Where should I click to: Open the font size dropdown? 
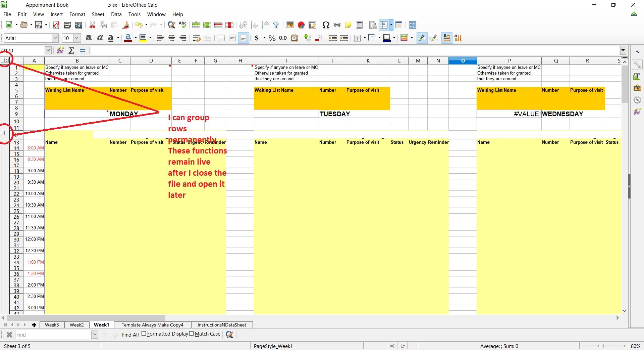(77, 38)
